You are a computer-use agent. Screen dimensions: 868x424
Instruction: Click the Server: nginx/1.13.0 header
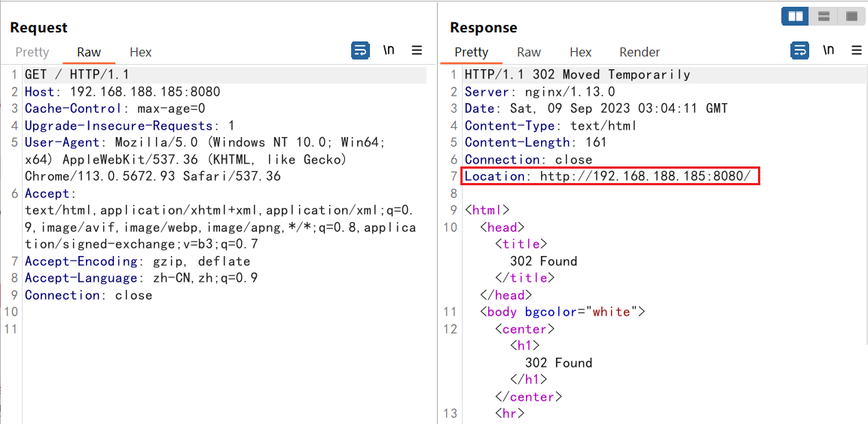(539, 92)
